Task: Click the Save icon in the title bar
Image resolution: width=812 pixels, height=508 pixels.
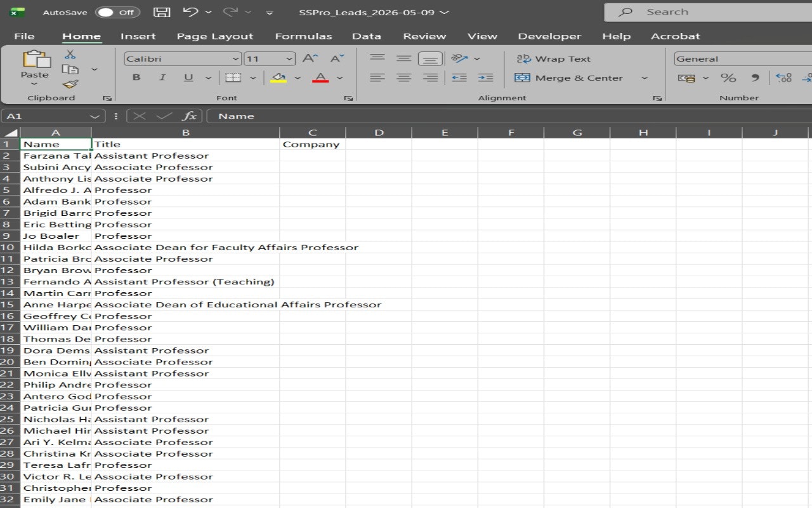Action: click(162, 12)
